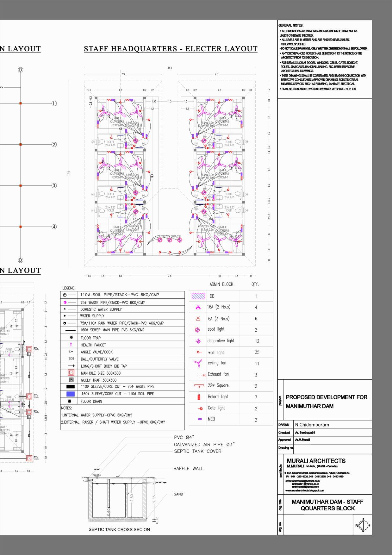Click the 'SEPTIC TANK COVER' annotation
This screenshot has width=392, height=555.
[x=198, y=451]
